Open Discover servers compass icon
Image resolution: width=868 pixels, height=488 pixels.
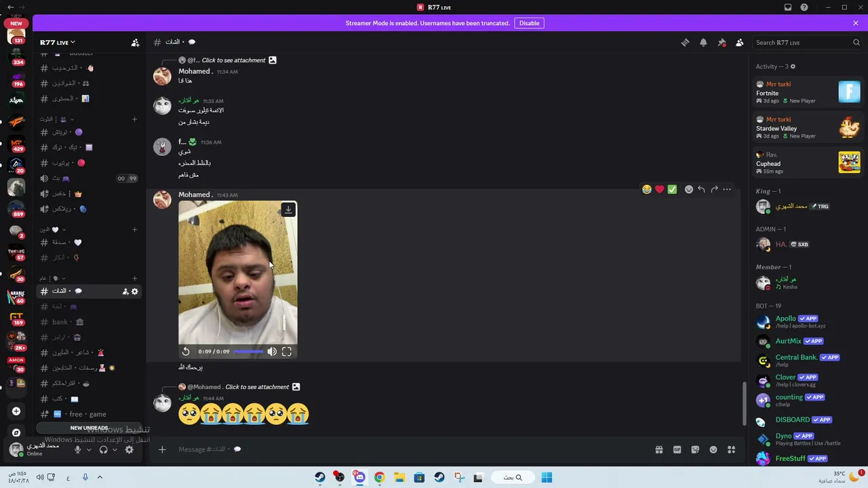click(x=16, y=432)
